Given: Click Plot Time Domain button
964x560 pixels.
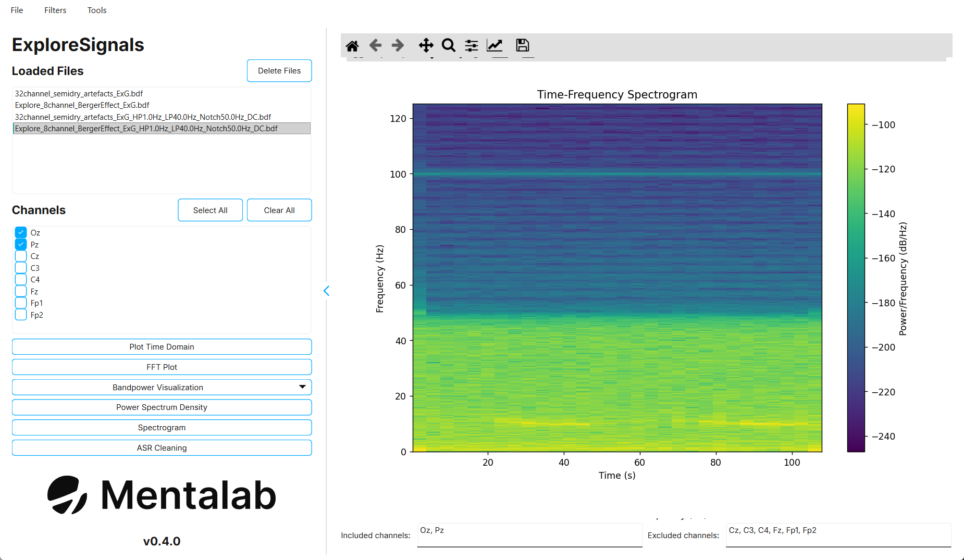Looking at the screenshot, I should pyautogui.click(x=162, y=347).
